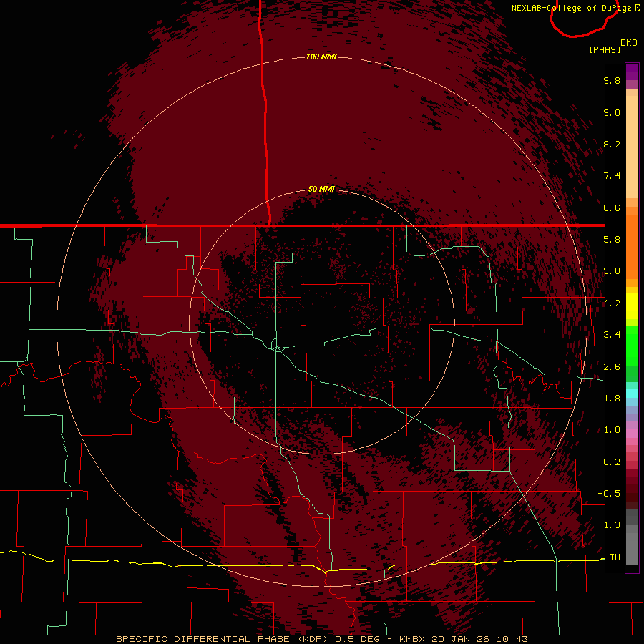Screen dimensions: 644x644
Task: Click the NEXLAB-College of DuPage credit text
Action: [572, 8]
